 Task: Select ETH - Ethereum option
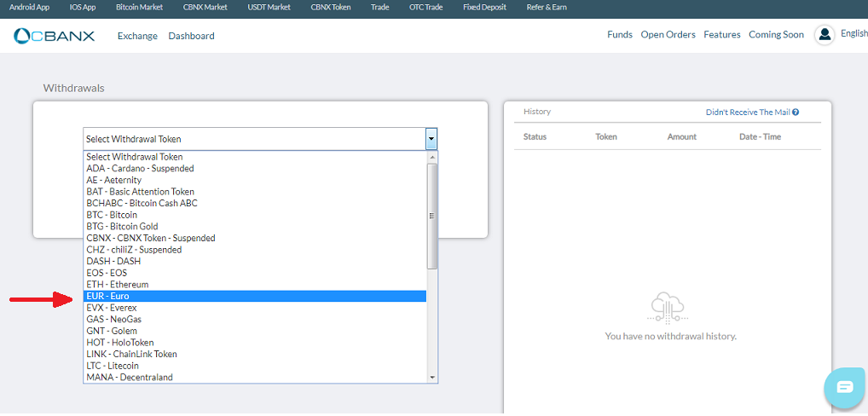click(255, 285)
